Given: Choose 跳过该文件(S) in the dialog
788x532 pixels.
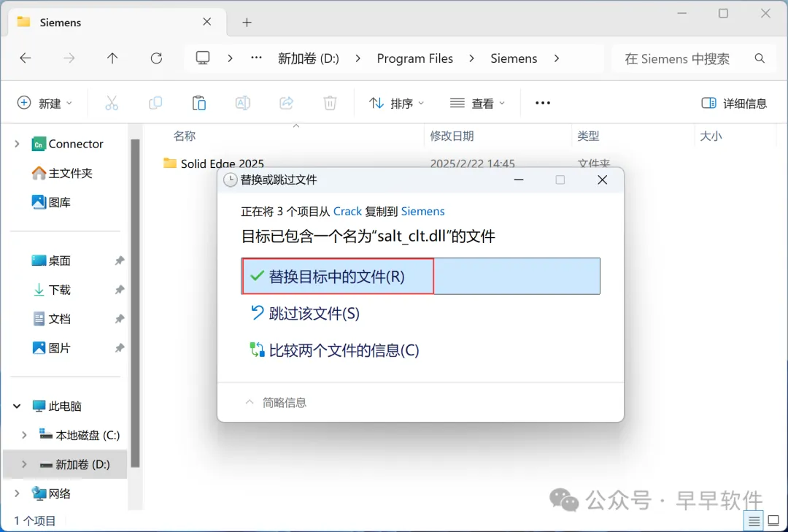Looking at the screenshot, I should 304,313.
